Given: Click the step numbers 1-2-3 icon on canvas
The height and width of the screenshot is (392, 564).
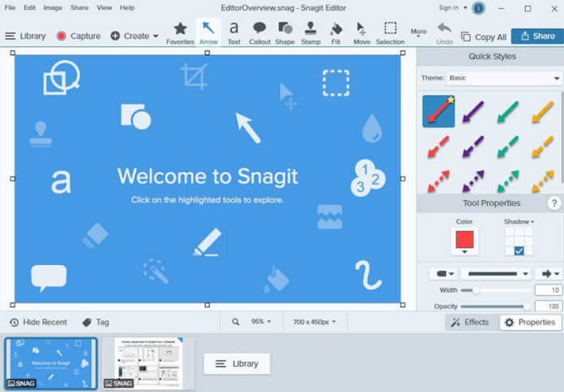Looking at the screenshot, I should click(x=367, y=178).
